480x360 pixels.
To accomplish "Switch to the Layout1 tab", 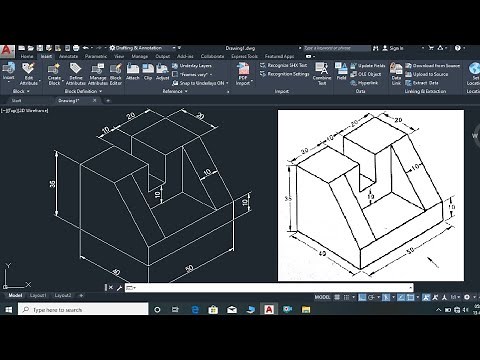I will (38, 296).
